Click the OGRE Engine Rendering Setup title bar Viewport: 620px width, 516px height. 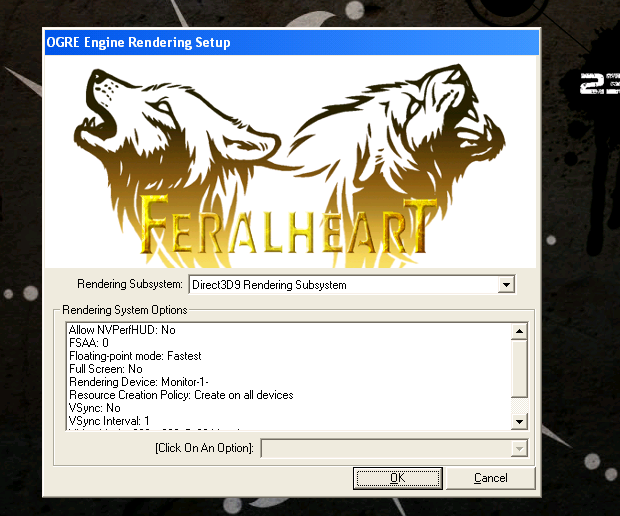pos(292,42)
